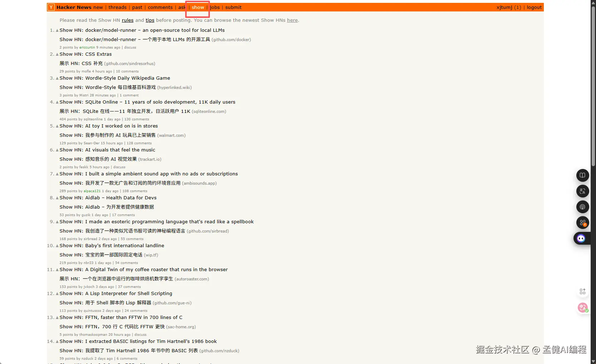Image resolution: width=596 pixels, height=364 pixels.
Task: Upvote the extracted BASIC listings post
Action: click(x=57, y=342)
